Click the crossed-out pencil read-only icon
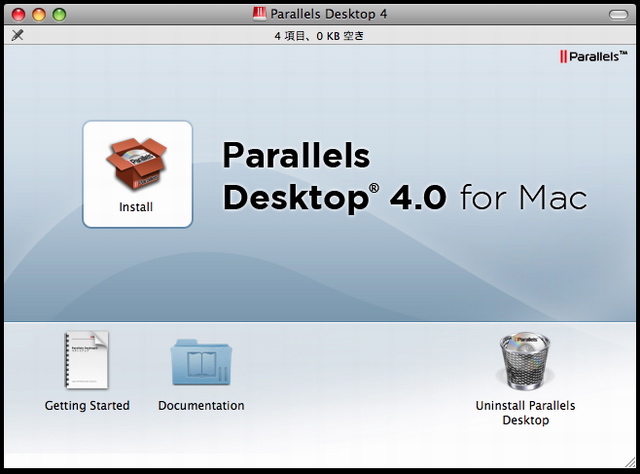Viewport: 640px width, 474px height. coord(17,35)
